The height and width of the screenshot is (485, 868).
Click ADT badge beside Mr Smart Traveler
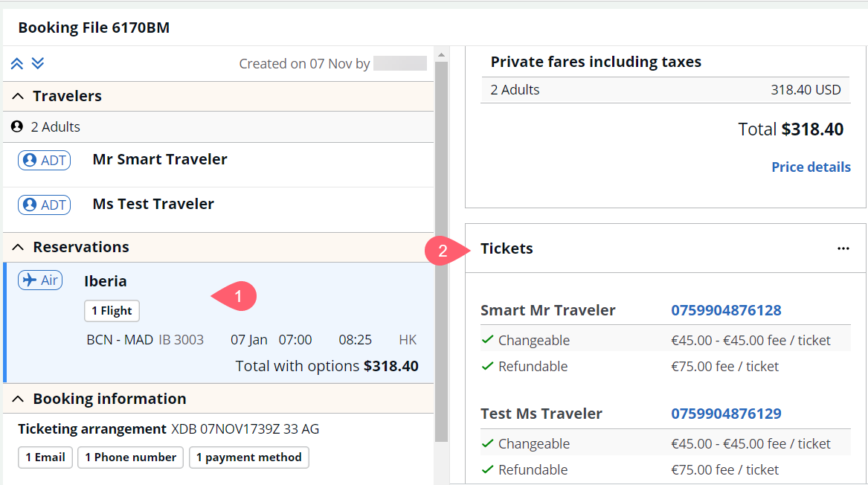(x=45, y=160)
